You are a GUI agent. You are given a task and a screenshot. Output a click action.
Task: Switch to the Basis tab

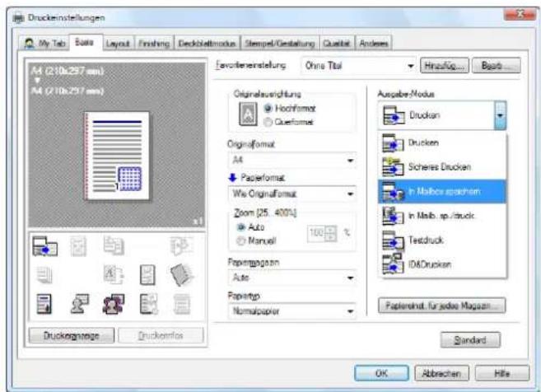tap(85, 43)
